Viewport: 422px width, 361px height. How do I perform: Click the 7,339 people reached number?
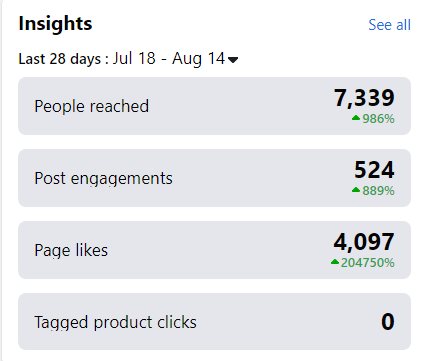pyautogui.click(x=364, y=98)
